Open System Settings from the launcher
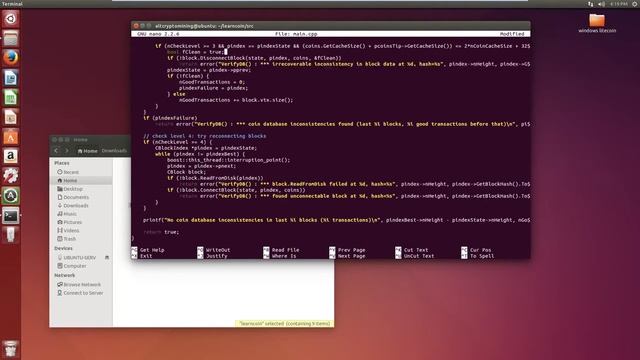 click(x=11, y=176)
